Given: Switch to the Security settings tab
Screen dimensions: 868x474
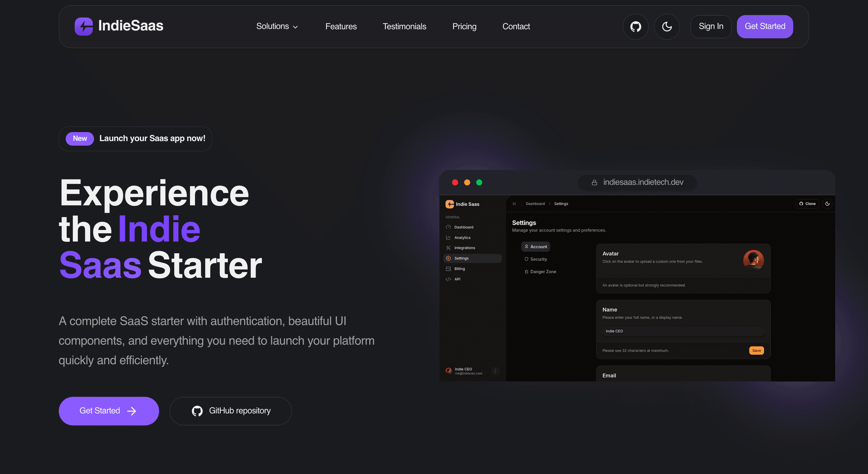Looking at the screenshot, I should pos(536,259).
